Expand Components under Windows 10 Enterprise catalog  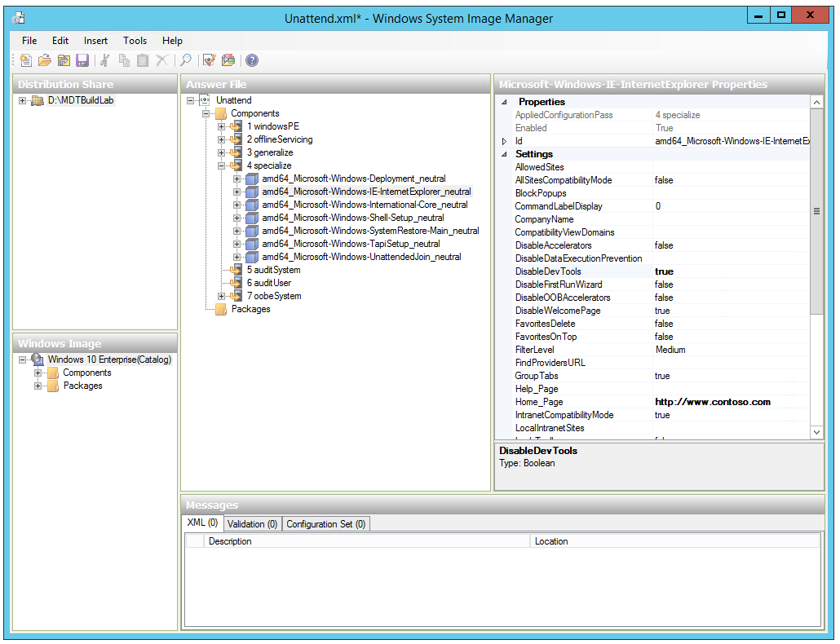[x=38, y=373]
